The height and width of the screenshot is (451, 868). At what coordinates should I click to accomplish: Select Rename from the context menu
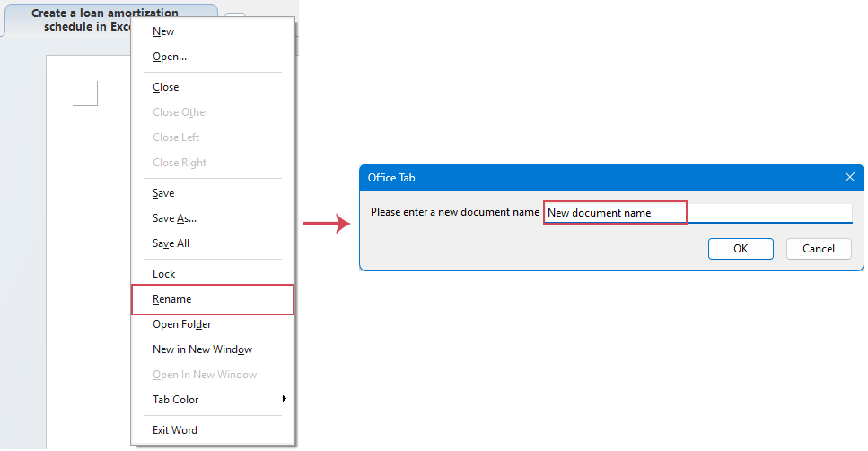click(171, 299)
